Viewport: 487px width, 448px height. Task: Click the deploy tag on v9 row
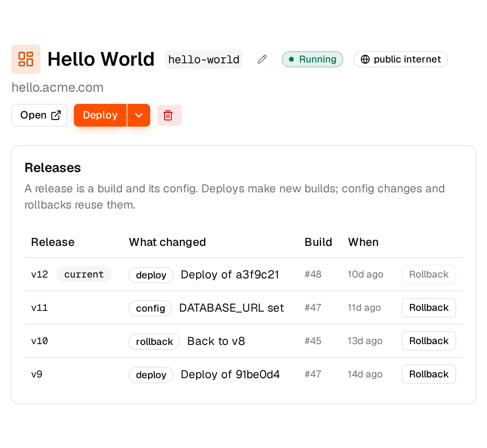coord(151,375)
